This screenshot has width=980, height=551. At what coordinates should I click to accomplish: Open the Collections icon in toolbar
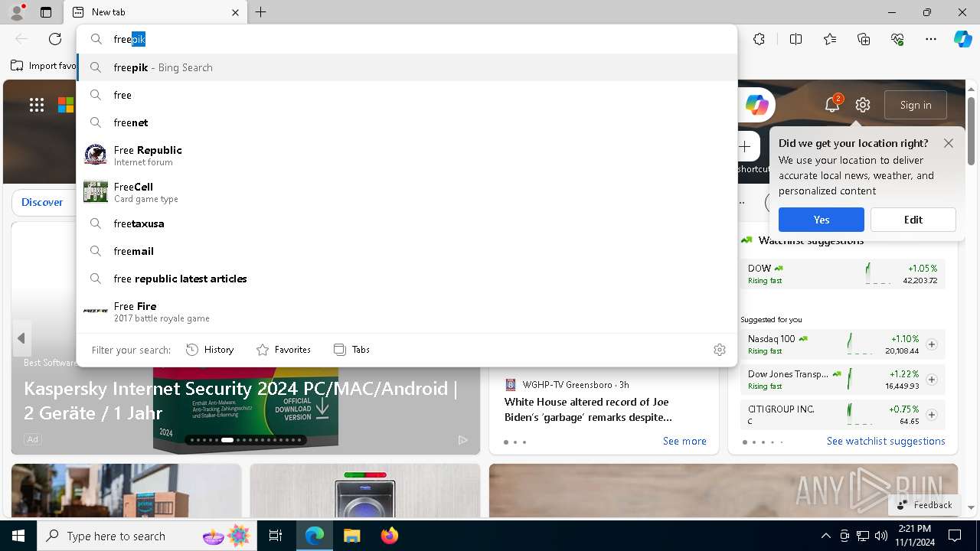point(864,39)
